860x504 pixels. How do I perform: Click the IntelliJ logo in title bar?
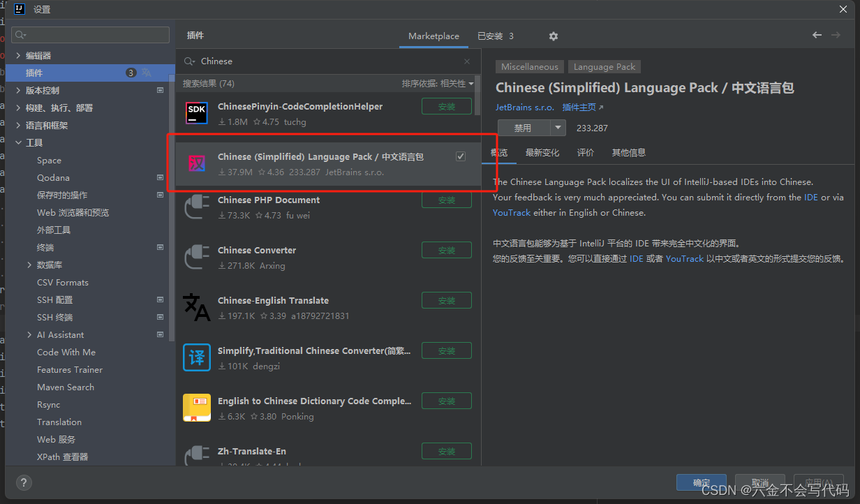pos(20,9)
